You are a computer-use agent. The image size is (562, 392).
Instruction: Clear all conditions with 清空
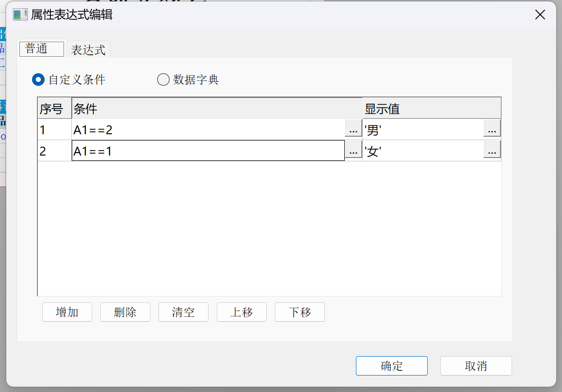183,312
